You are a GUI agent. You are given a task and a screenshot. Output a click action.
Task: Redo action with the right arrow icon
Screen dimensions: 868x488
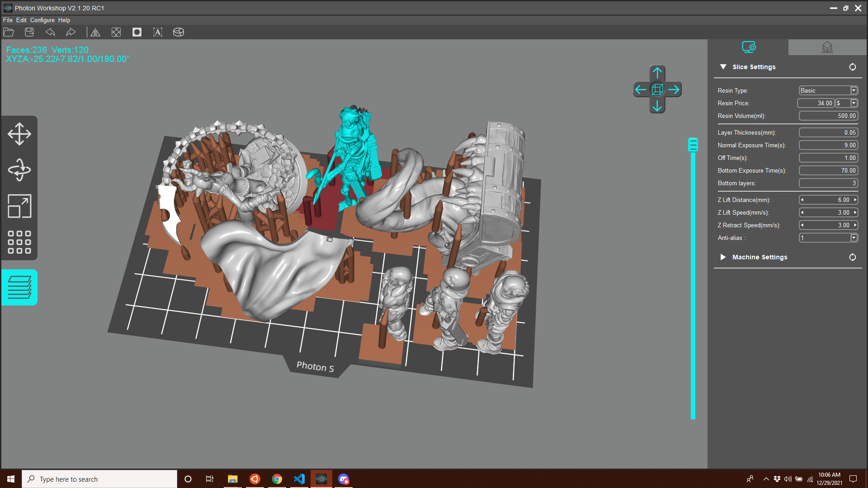pos(71,32)
